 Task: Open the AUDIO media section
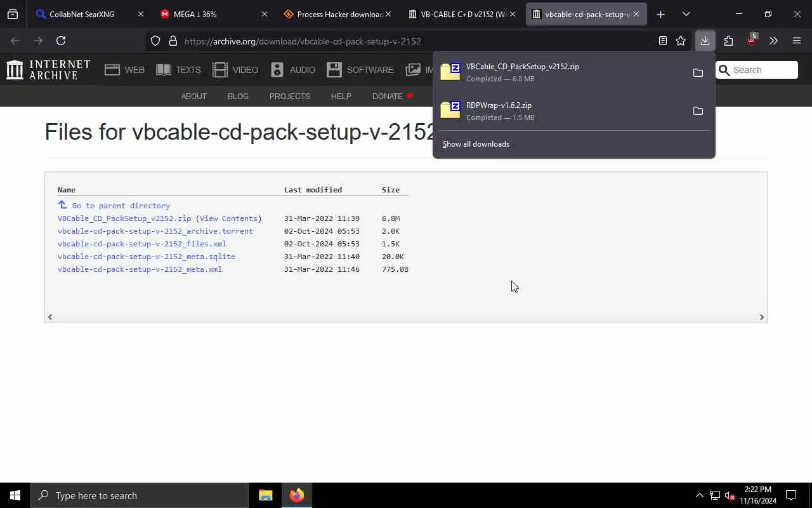pyautogui.click(x=292, y=70)
